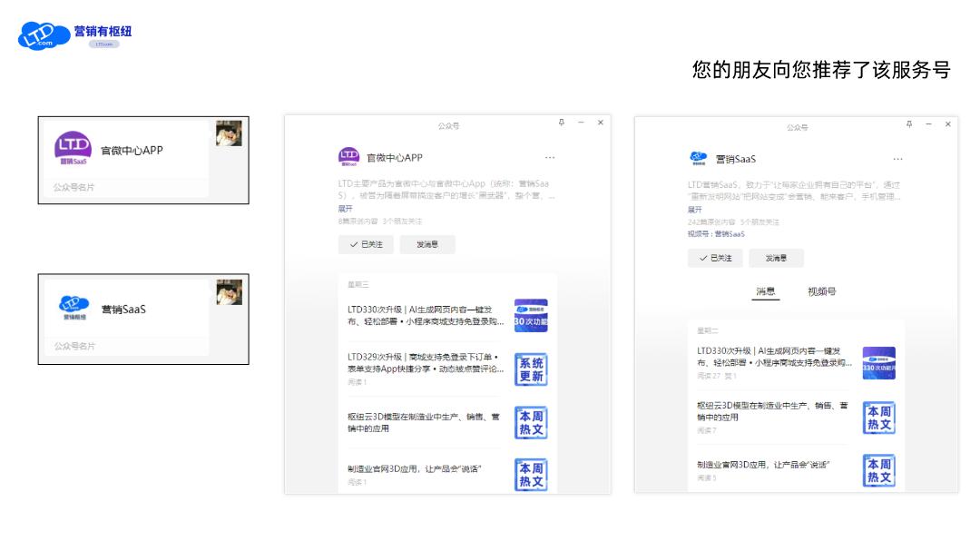Screen dimensions: 980x551
Task: Click sender photo beside 营销SaaS card
Action: (230, 292)
